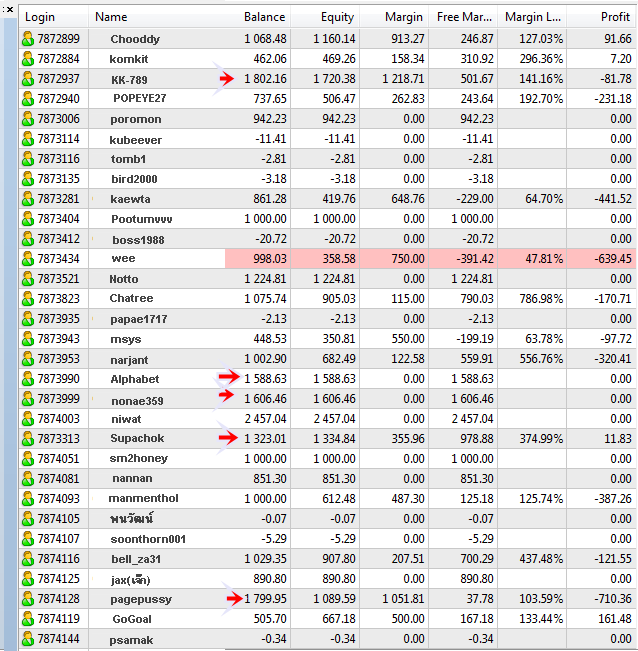Screen dimensions: 638x651
Task: Select the account icon next to 7873953
Action: (x=28, y=359)
